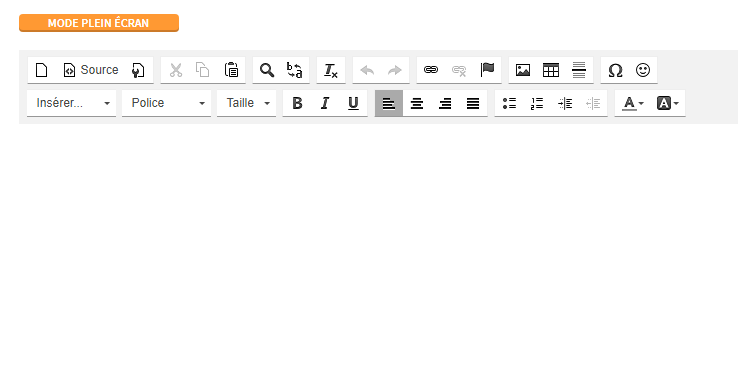Image resolution: width=738 pixels, height=384 pixels.
Task: Toggle underline formatting
Action: point(353,103)
